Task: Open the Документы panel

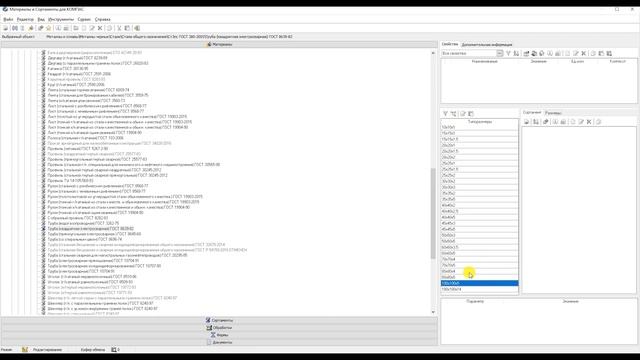Action: coord(219,342)
